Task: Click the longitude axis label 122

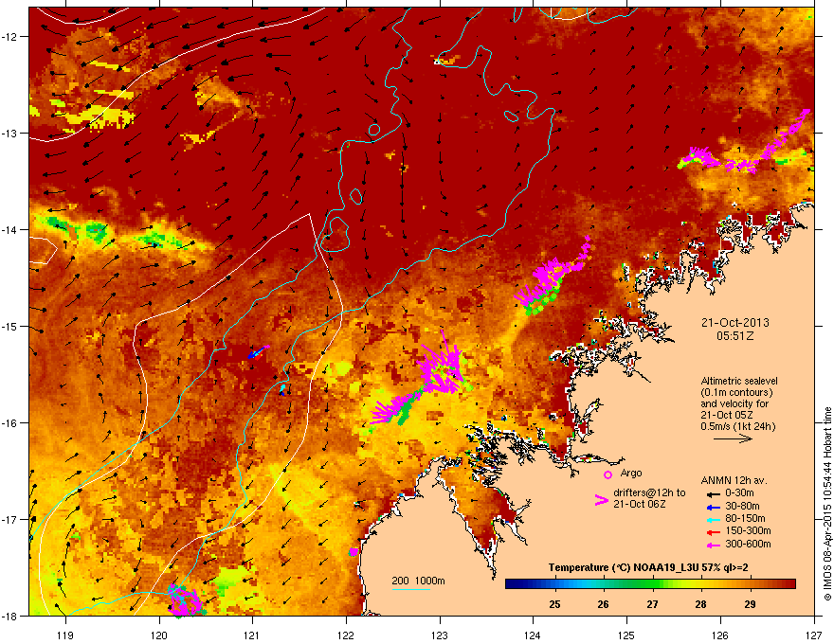Action: point(346,635)
